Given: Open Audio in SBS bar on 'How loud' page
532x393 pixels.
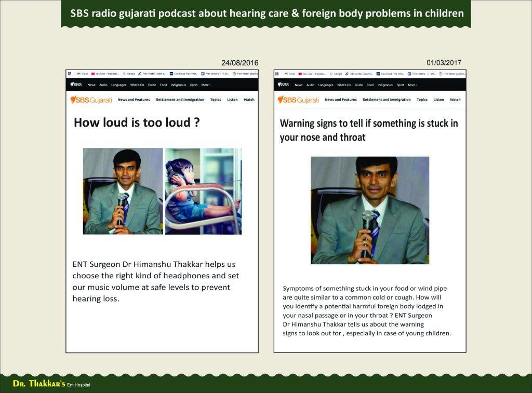Looking at the screenshot, I should 103,85.
